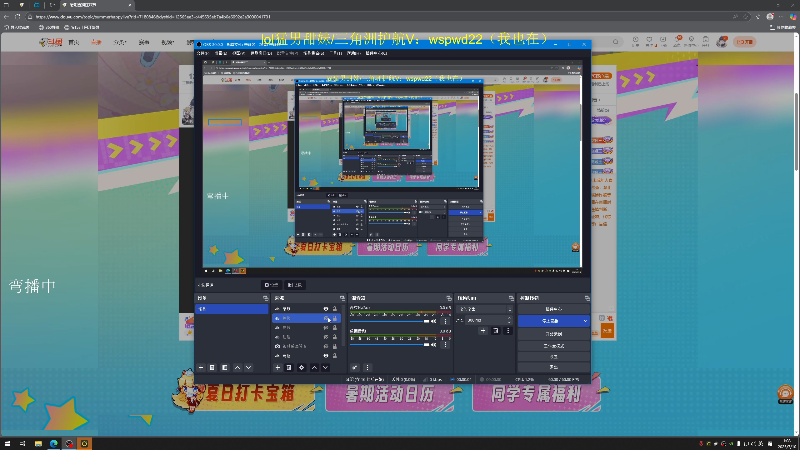Switch to Microsoft Edge on the taskbar
800x450 pixels.
click(x=54, y=444)
